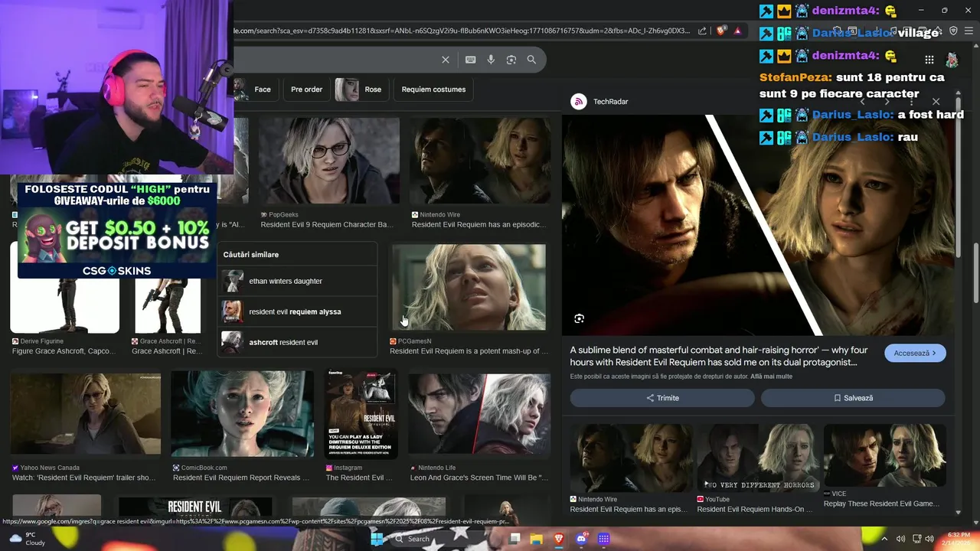Click the Brave Rewards triangle icon
The width and height of the screenshot is (980, 551).
(737, 31)
